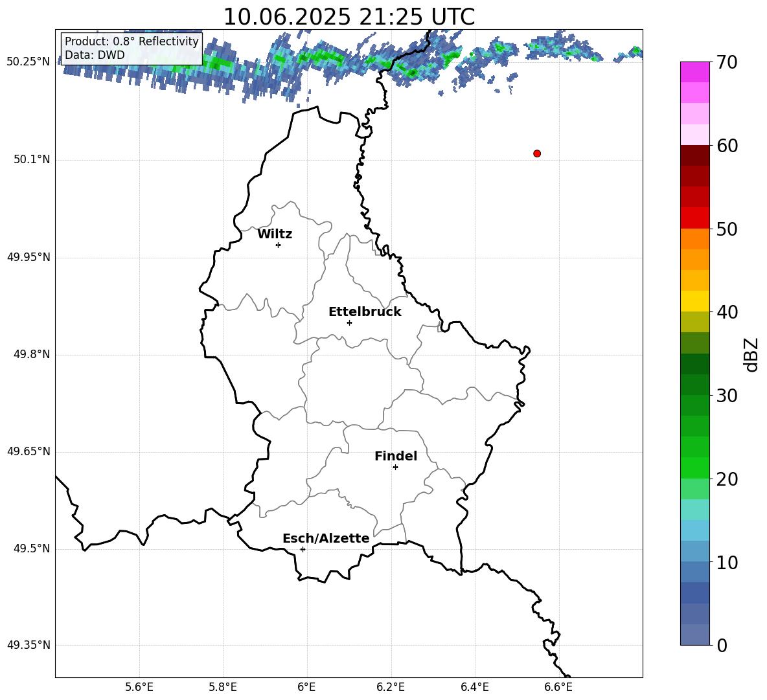Click the title 10.06.2025 21:25 UTC
Image resolution: width=767 pixels, height=700 pixels.
(x=349, y=17)
